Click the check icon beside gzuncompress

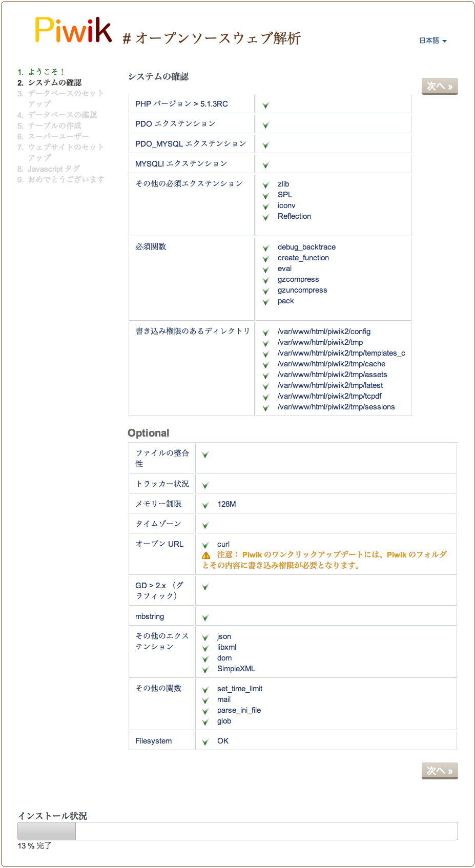tap(266, 291)
